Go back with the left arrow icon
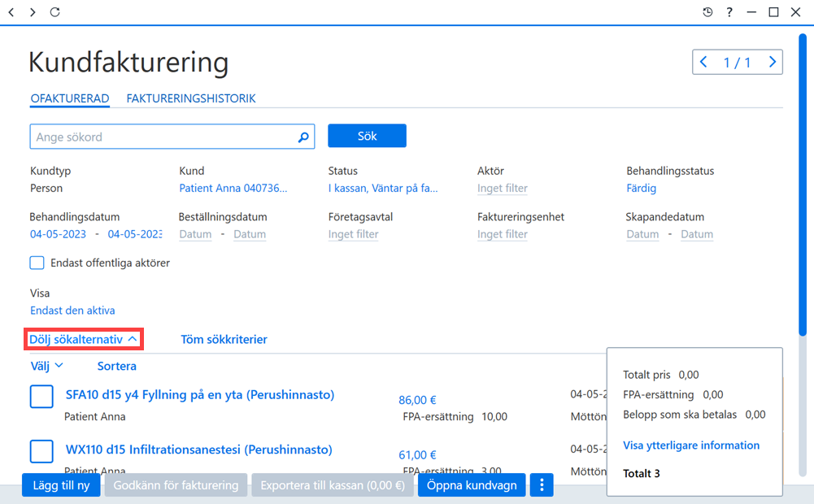The width and height of the screenshot is (814, 504). [x=11, y=12]
